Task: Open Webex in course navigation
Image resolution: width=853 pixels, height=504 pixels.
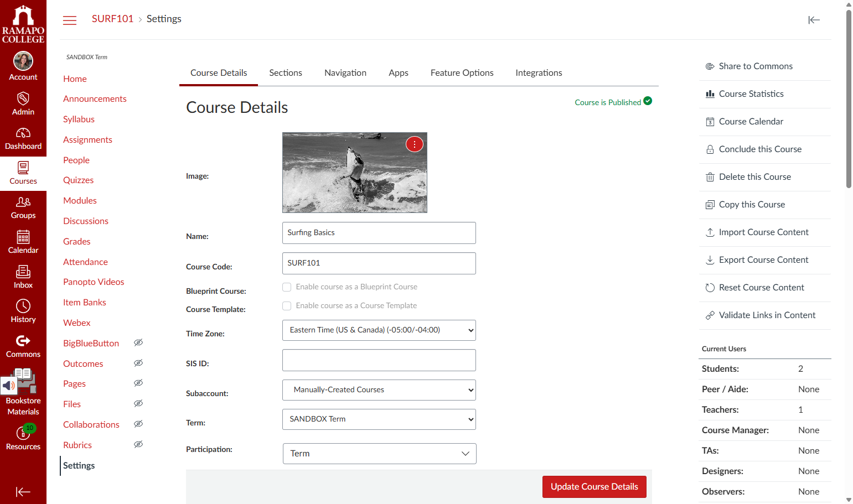Action: pyautogui.click(x=77, y=323)
